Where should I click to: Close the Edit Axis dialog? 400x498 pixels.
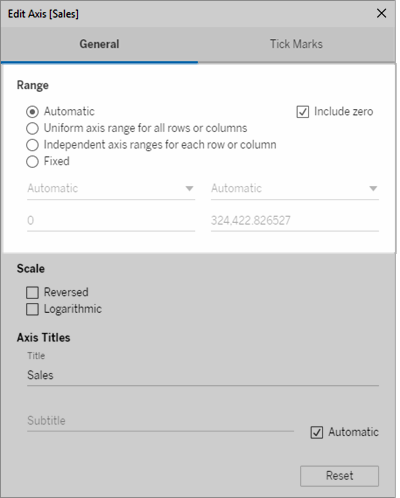tap(381, 13)
